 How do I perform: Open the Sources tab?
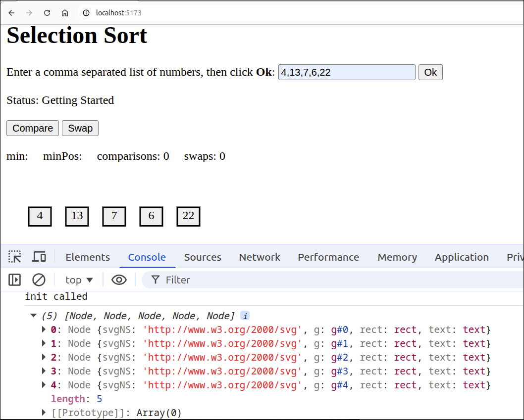coord(203,257)
